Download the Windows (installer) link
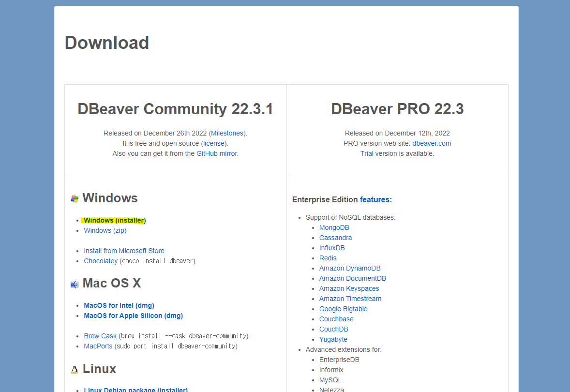 tap(115, 220)
